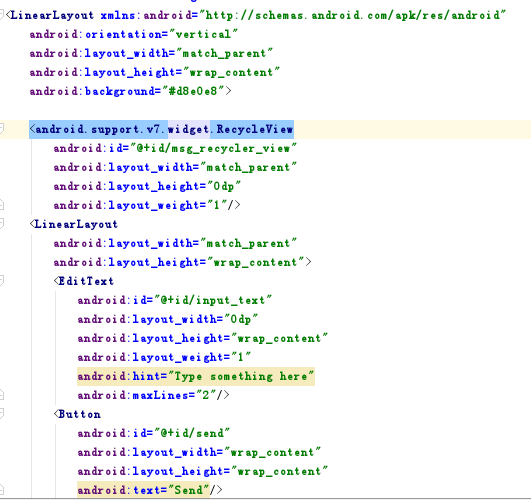Click the RecycleView layout_width="match_parent" line
The width and height of the screenshot is (531, 500).
175,167
